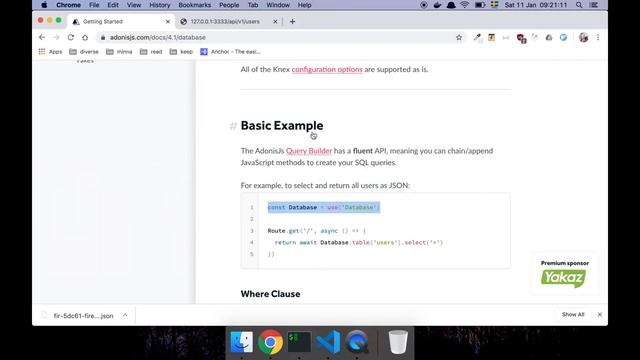
Task: Open the minna bookmarks folder
Action: tap(119, 51)
